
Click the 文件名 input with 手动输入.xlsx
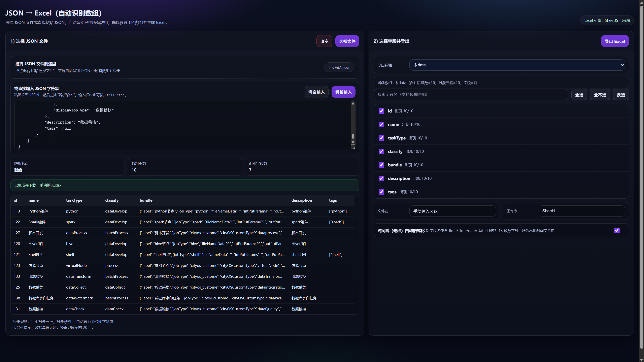point(452,211)
